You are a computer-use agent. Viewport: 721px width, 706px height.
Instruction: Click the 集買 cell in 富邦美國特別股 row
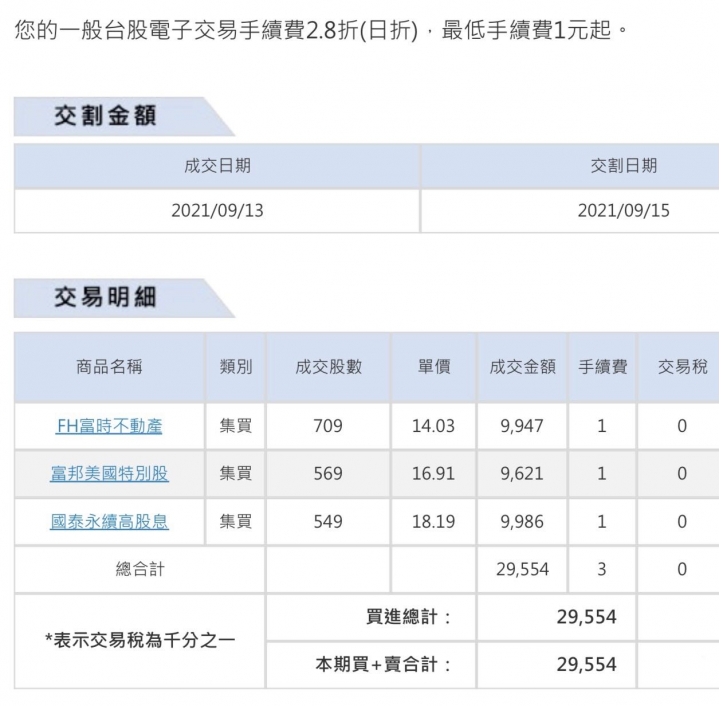(x=236, y=474)
